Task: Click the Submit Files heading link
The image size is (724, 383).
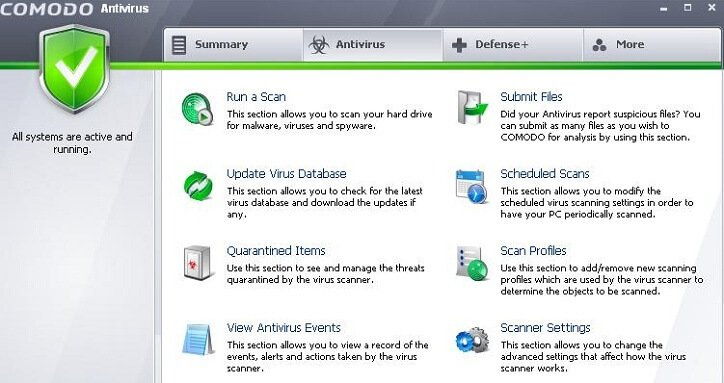Action: [531, 97]
